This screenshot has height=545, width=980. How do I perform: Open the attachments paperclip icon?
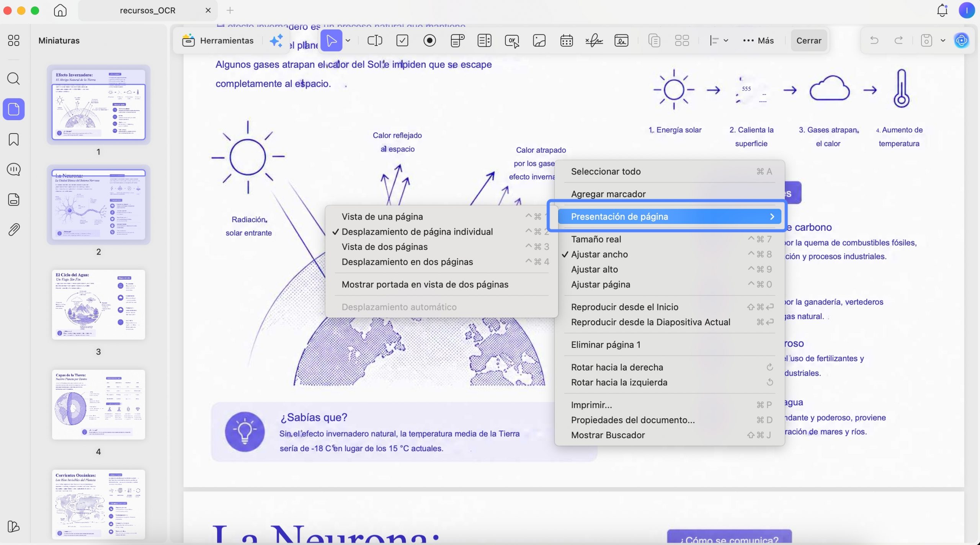click(14, 230)
